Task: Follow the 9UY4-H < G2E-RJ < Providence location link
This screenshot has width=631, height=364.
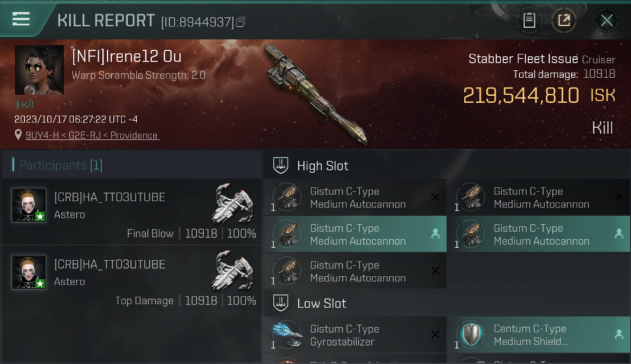Action: 93,135
